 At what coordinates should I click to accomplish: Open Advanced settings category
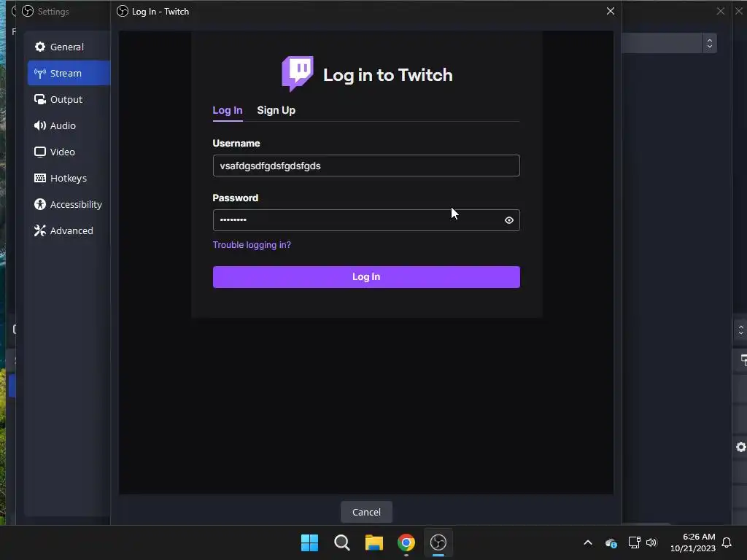pyautogui.click(x=69, y=230)
